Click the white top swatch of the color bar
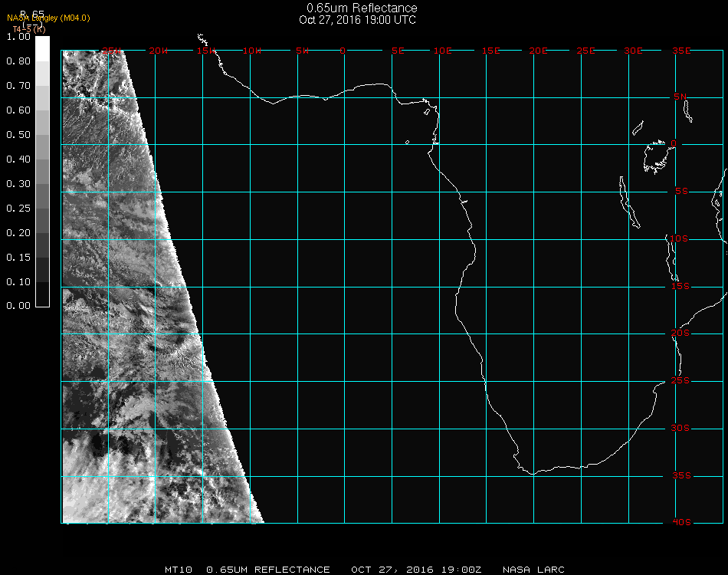 click(x=42, y=49)
